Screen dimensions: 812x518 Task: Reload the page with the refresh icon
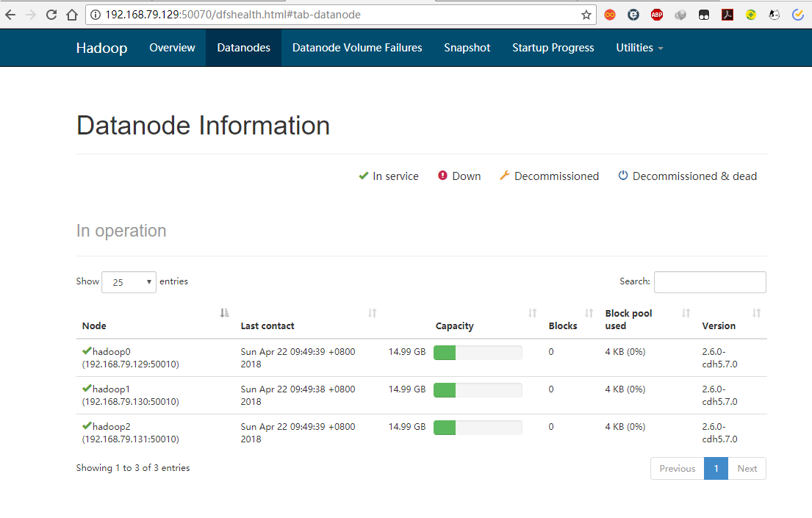point(51,15)
